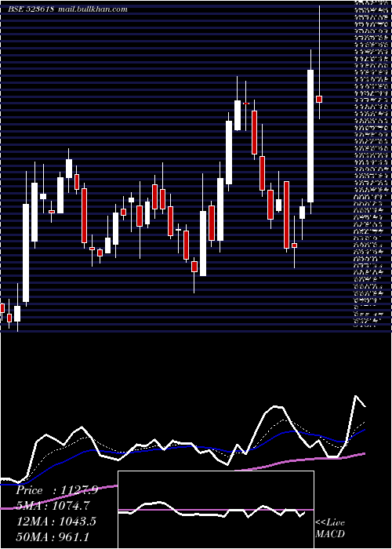
Task: Open the MACD inset chart box
Action: (216, 510)
